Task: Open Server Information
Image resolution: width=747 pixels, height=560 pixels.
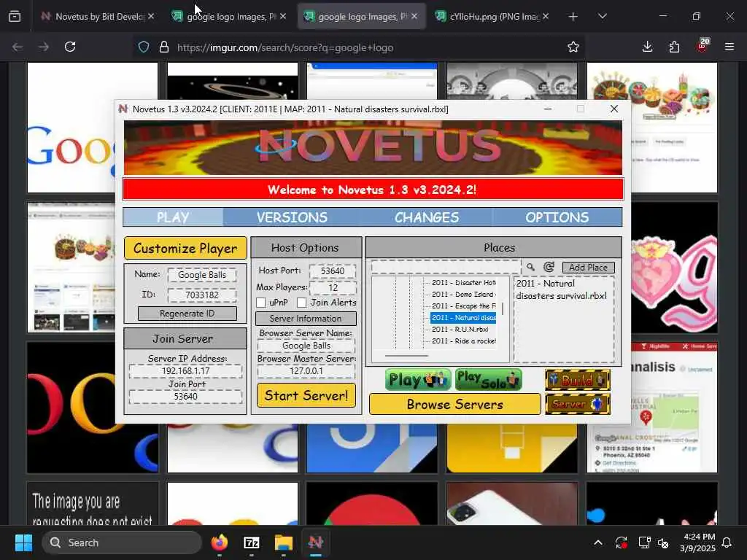Action: [x=306, y=318]
